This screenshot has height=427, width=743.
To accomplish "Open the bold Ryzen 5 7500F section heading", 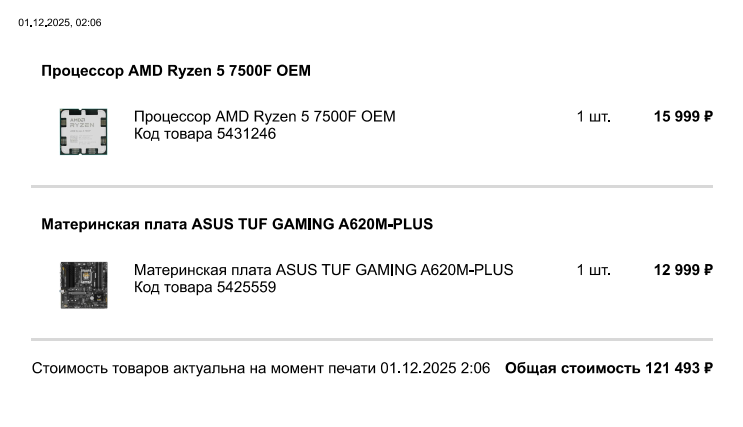I will (176, 71).
